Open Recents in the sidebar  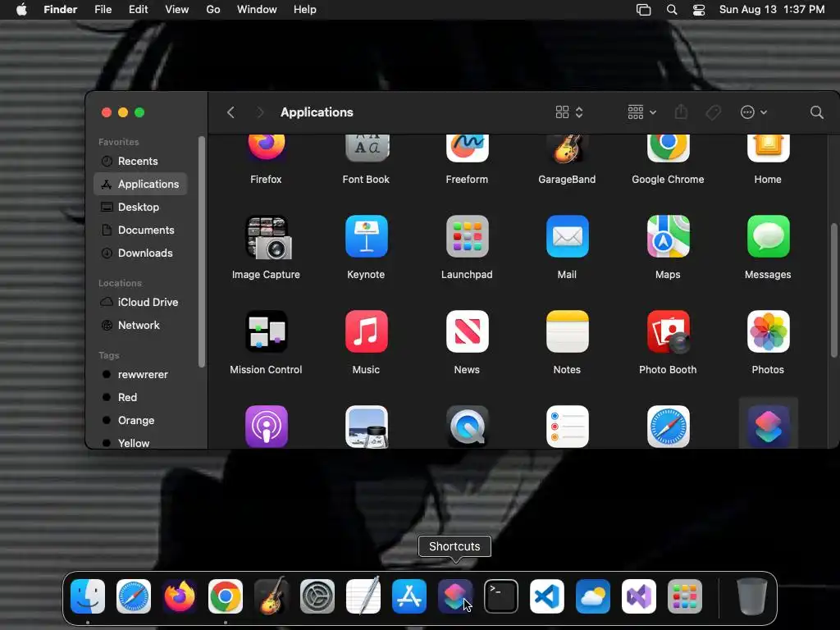pos(140,162)
